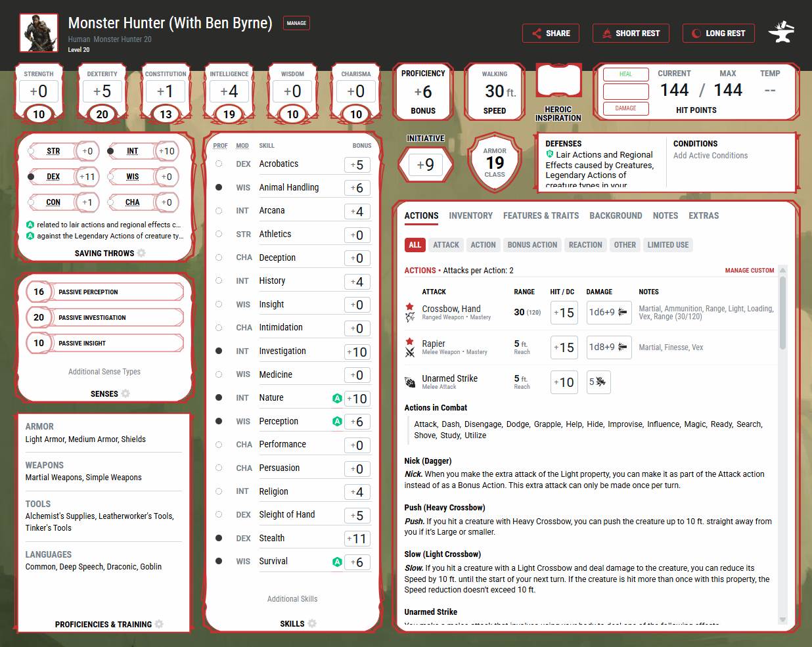Screen dimensions: 812x647
Task: Open the Add Active Conditions panel
Action: tap(710, 156)
